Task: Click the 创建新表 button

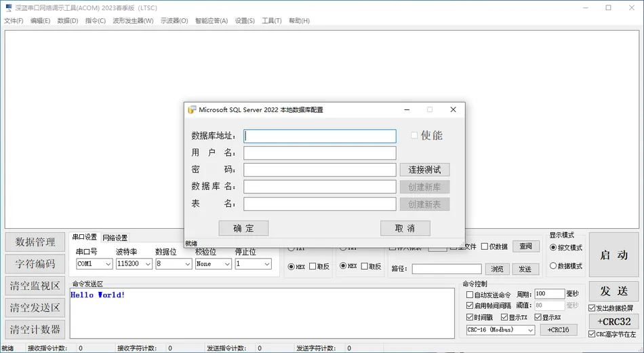Action: pyautogui.click(x=424, y=204)
